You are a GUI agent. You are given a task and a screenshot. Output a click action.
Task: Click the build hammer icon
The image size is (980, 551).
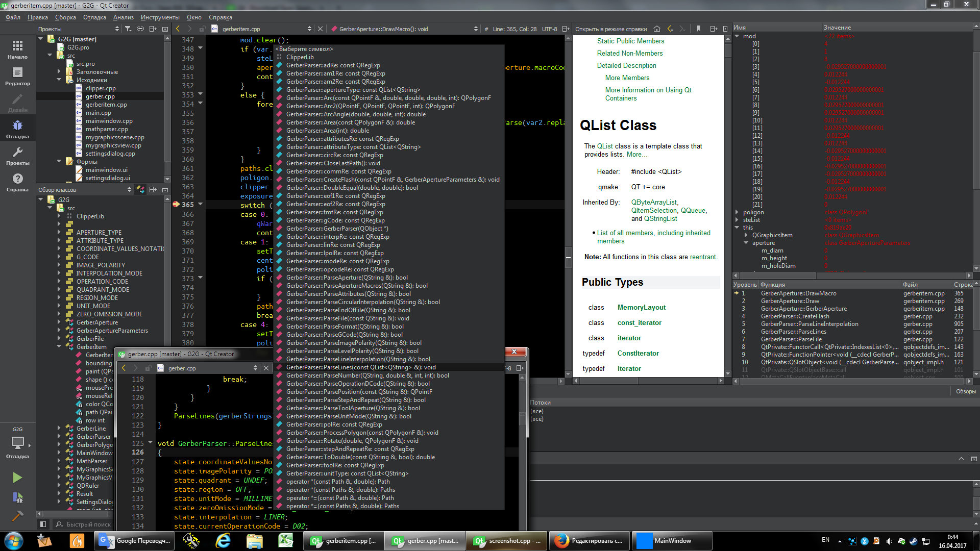coord(17,516)
